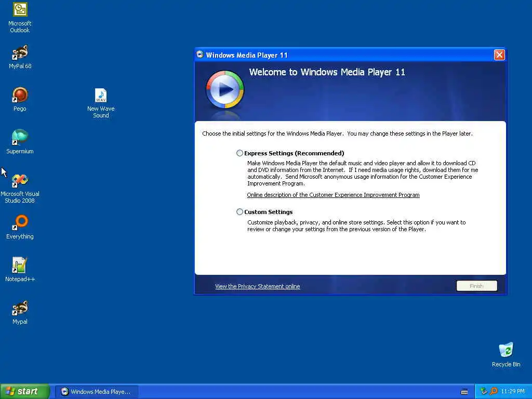This screenshot has width=532, height=399.
Task: Click the taskbar clock showing 11:29 PM
Action: click(x=513, y=391)
